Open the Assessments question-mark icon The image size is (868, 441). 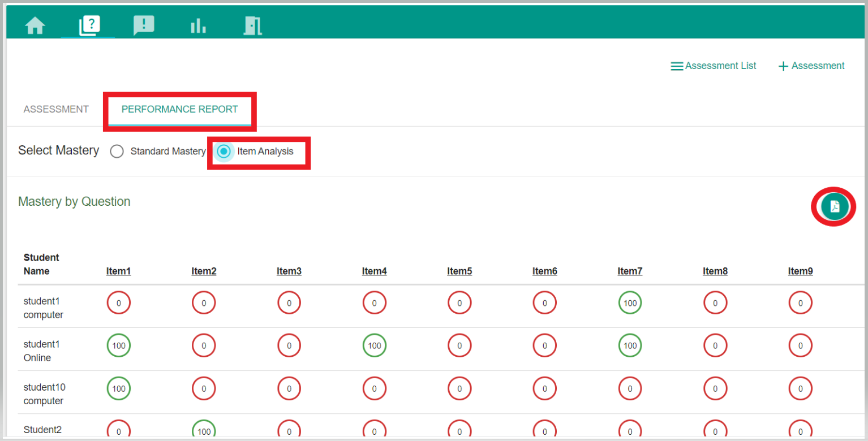(89, 25)
